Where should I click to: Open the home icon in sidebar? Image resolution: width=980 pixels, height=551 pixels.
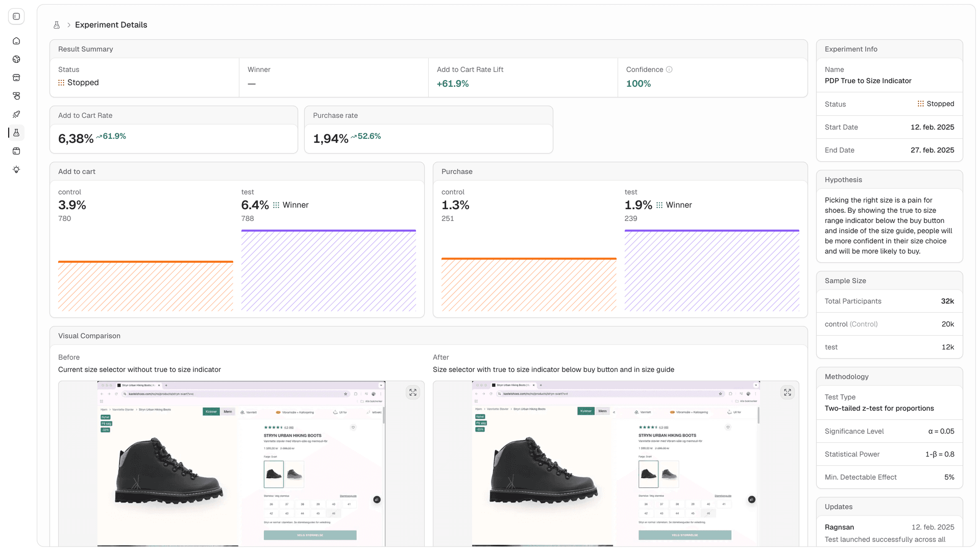[16, 41]
